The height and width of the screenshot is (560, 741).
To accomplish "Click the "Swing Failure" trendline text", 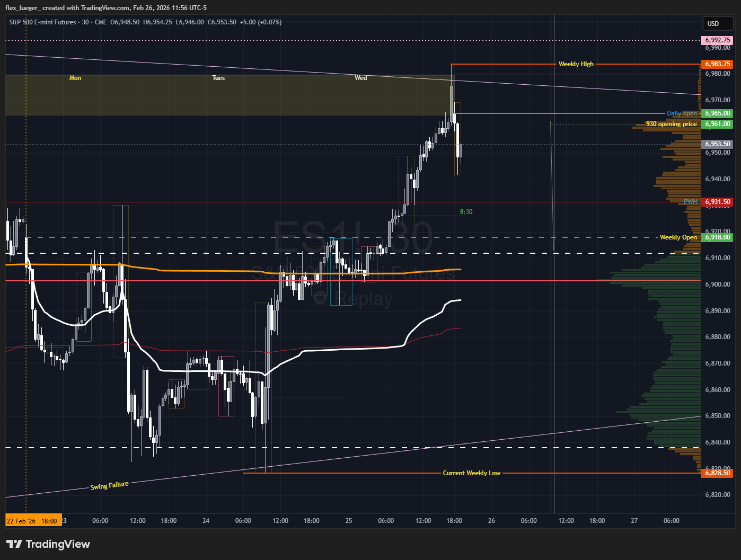I will 109,485.
